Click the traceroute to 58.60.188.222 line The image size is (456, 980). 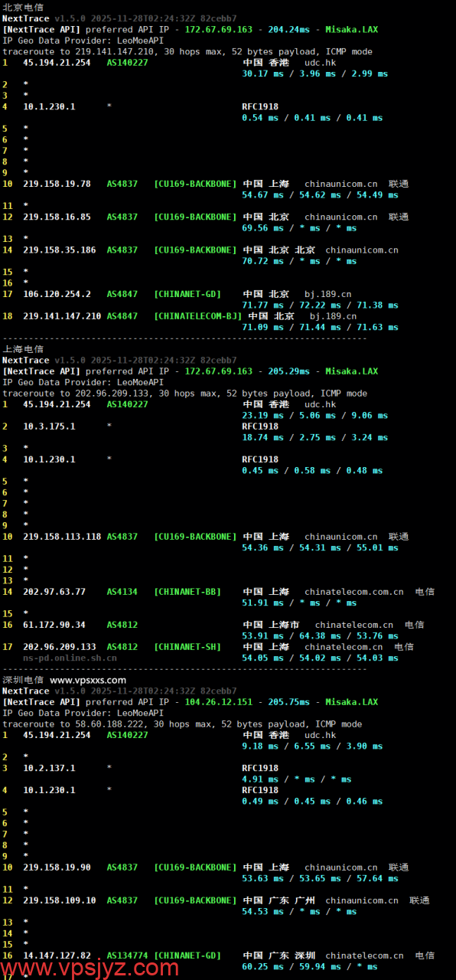tap(182, 724)
